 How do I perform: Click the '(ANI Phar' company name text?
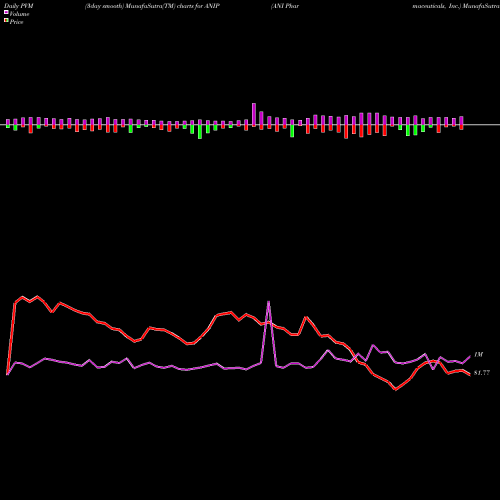pyautogui.click(x=285, y=6)
